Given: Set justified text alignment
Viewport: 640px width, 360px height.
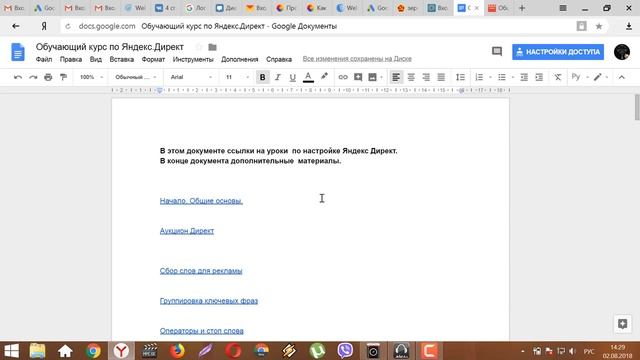Looking at the screenshot, I should [x=441, y=77].
